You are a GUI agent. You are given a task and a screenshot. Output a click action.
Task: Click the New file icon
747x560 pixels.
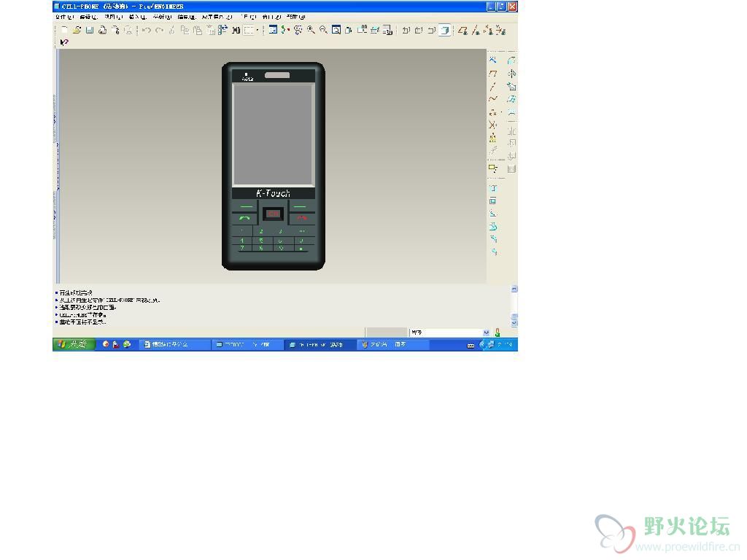[64, 30]
